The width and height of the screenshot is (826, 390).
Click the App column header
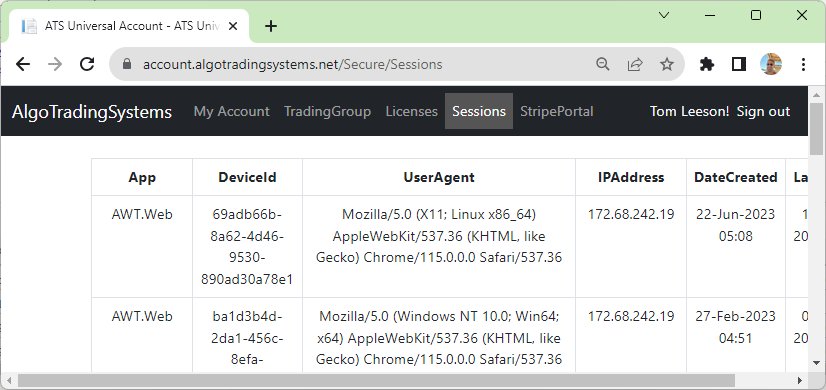pyautogui.click(x=142, y=177)
